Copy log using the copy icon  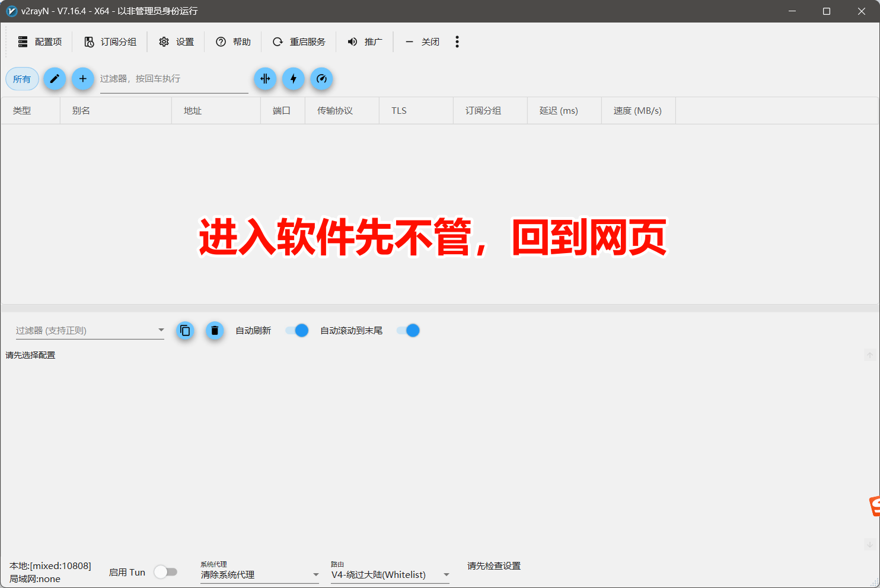point(185,331)
